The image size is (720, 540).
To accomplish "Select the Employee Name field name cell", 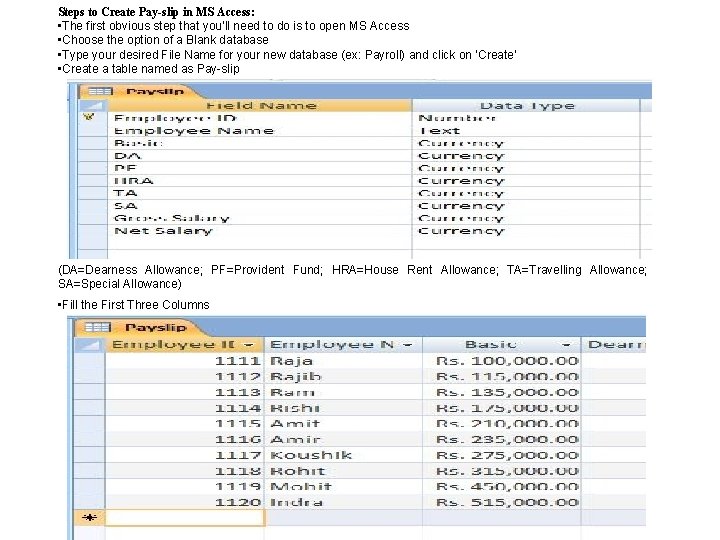I will point(260,130).
